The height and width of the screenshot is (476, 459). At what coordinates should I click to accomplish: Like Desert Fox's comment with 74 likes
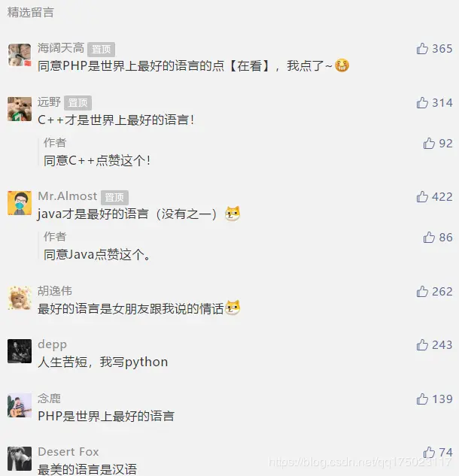pos(429,453)
